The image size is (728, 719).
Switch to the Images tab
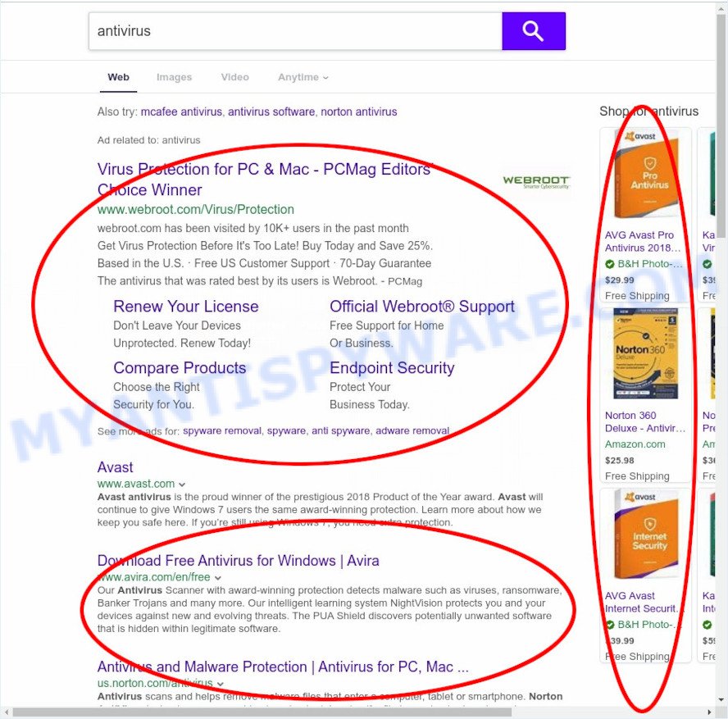174,77
